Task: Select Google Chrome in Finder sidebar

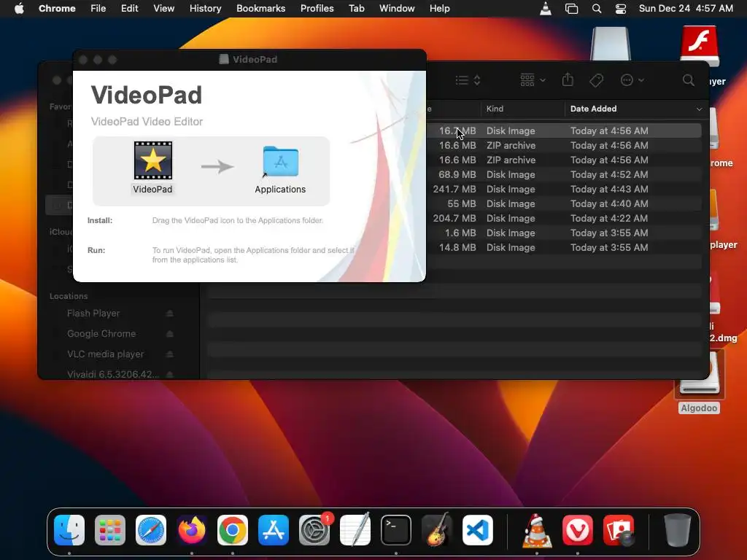Action: click(x=101, y=334)
